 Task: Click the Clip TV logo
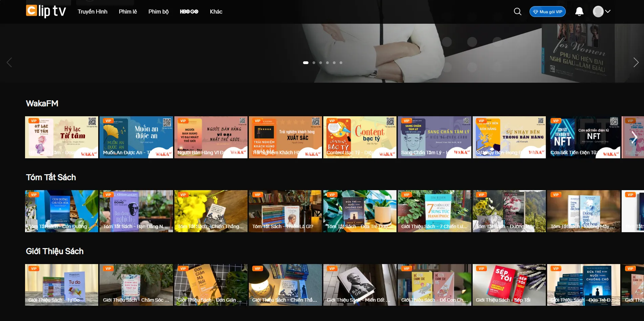[46, 11]
